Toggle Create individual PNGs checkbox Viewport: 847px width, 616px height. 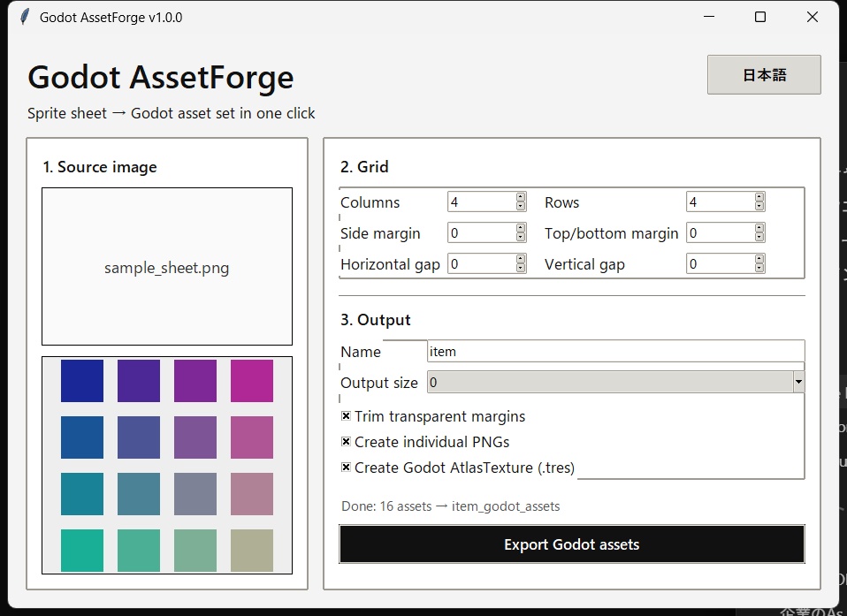tap(347, 442)
